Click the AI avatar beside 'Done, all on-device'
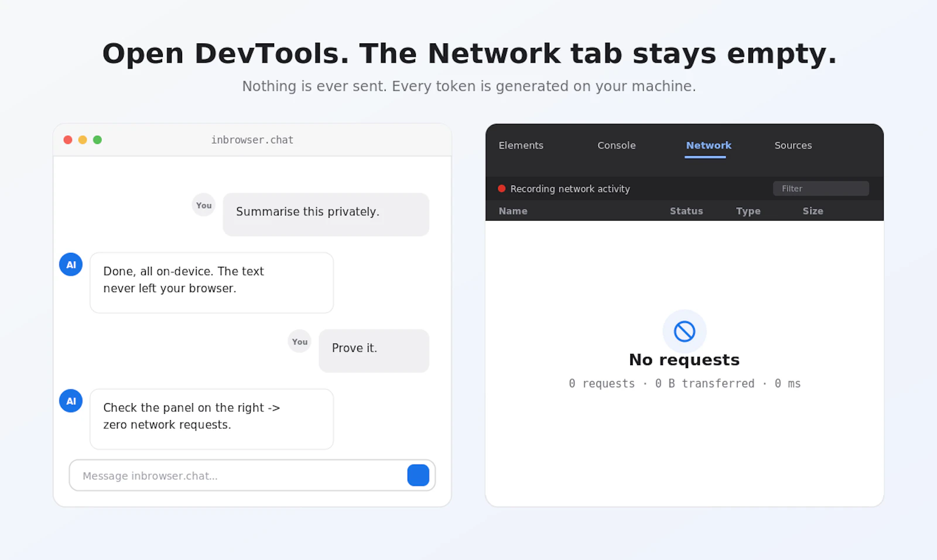 coord(71,264)
